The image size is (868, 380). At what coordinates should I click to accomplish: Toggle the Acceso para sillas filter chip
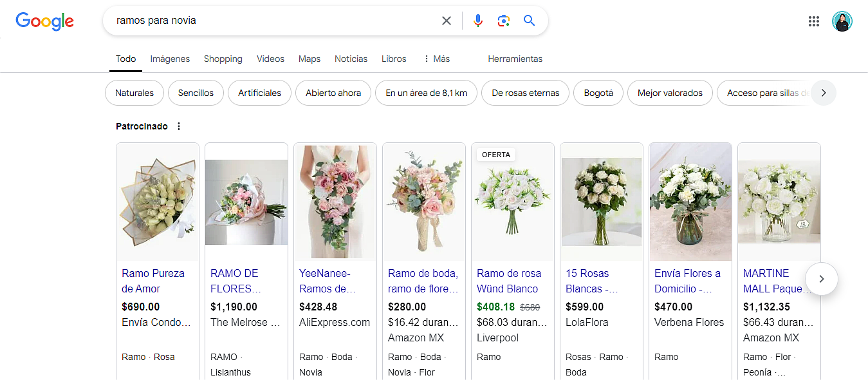[764, 93]
